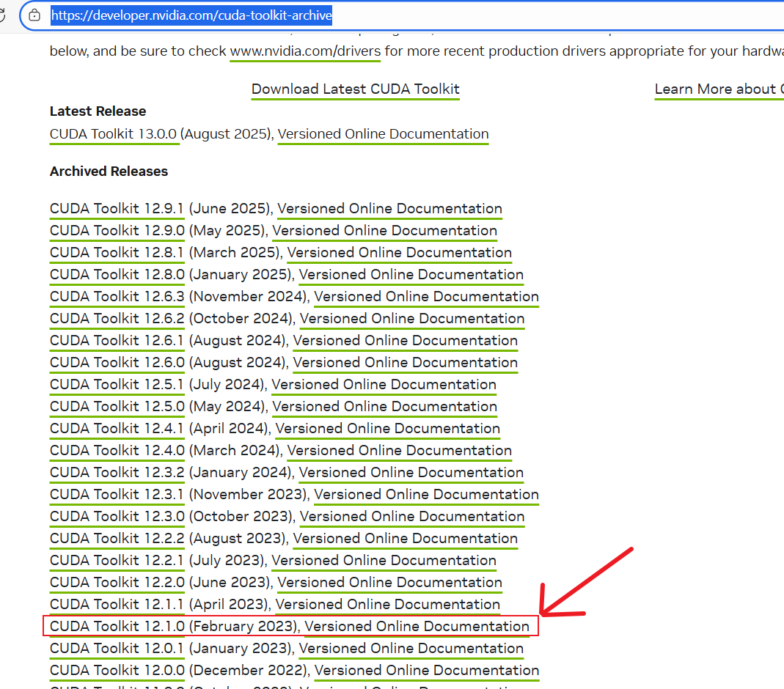This screenshot has height=689, width=784.
Task: Open CUDA Toolkit 12.3.1 link
Action: (x=117, y=494)
